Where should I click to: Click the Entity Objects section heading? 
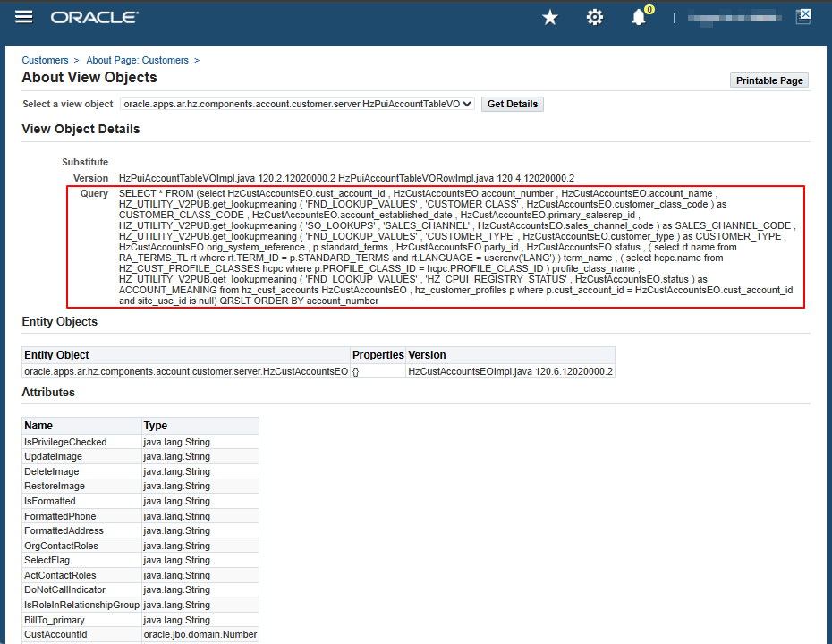pos(59,321)
